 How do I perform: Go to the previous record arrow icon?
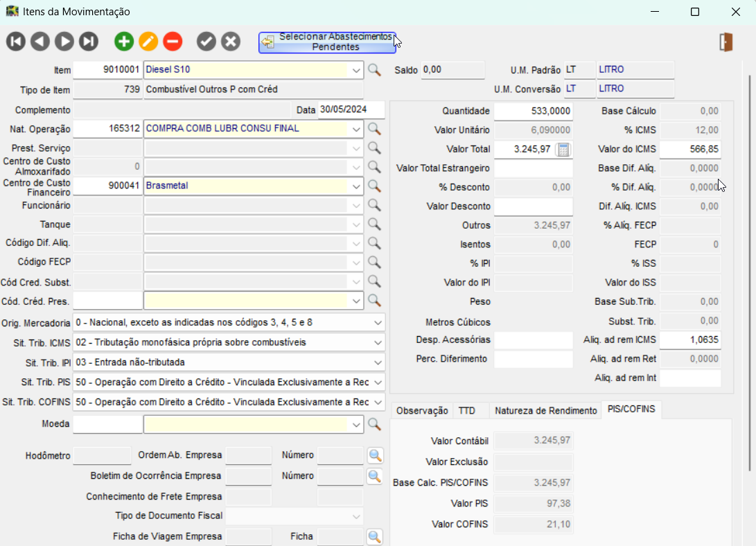tap(40, 42)
